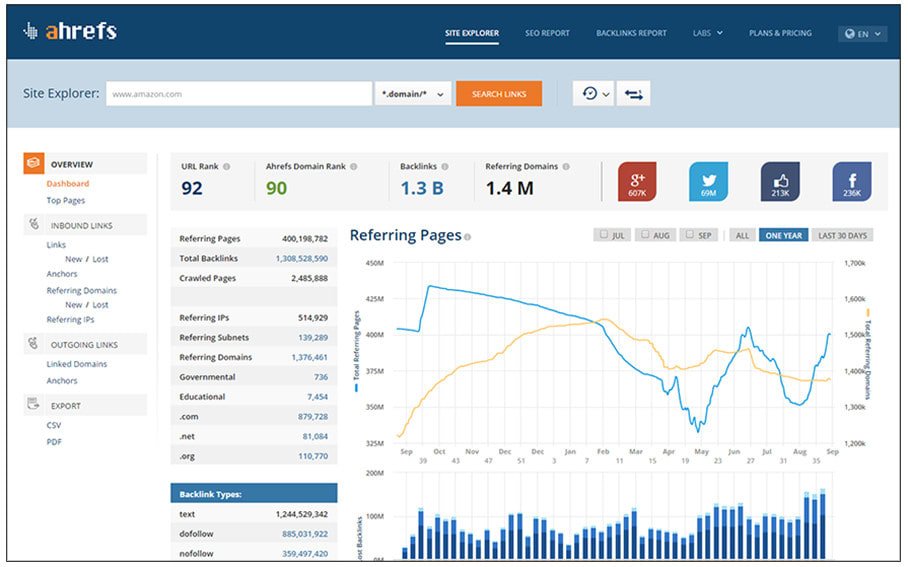Open Backlinks Report in top navigation
This screenshot has width=908, height=567.
(631, 33)
